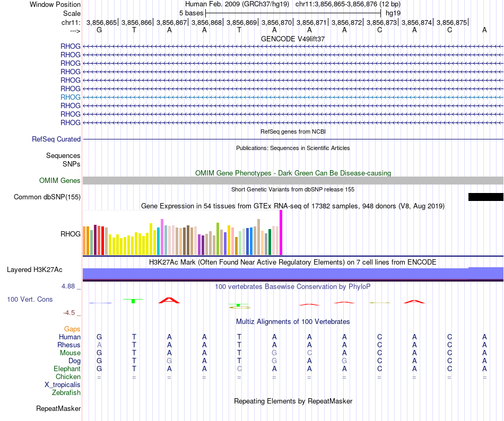Viewport: 504px width, 421px height.
Task: Click the gray mismatch C in the Elephant row
Action: click(x=239, y=369)
